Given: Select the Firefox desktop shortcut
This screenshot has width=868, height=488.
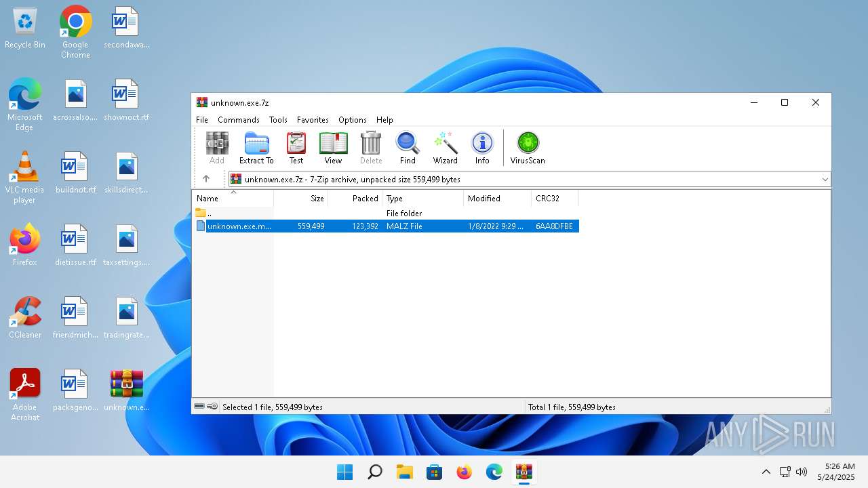Looking at the screenshot, I should coord(25,245).
